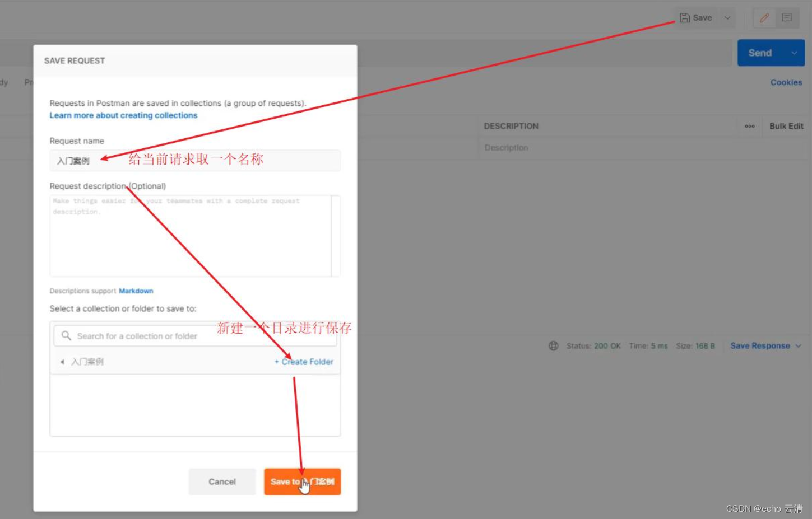
Task: Click the description field scrollbar
Action: coord(336,236)
